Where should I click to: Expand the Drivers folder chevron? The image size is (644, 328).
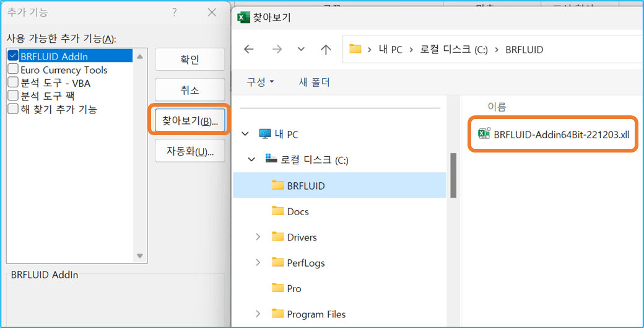click(258, 237)
